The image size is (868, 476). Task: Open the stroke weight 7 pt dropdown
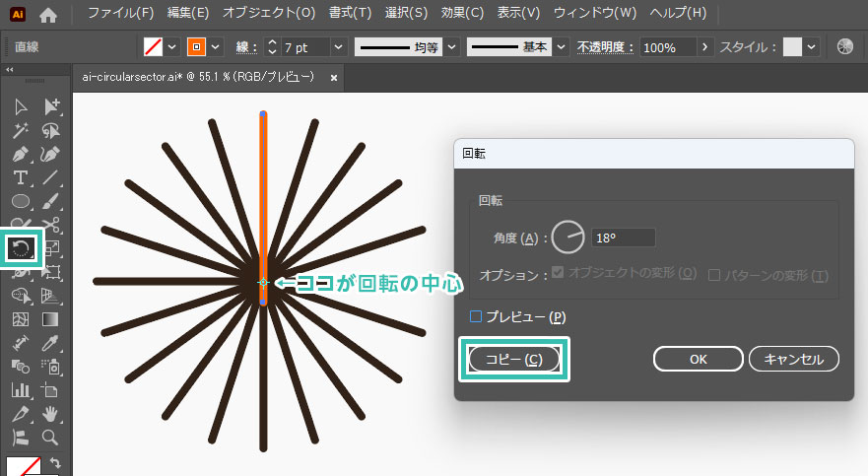click(x=338, y=47)
